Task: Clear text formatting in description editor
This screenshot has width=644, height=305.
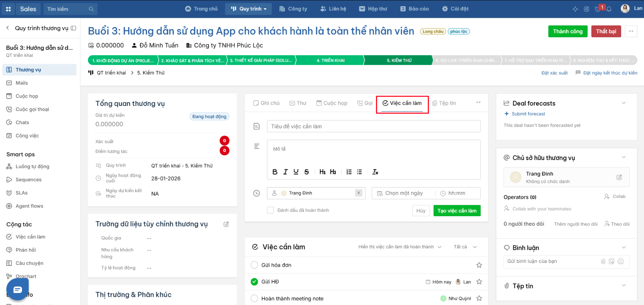Action: 375,172
